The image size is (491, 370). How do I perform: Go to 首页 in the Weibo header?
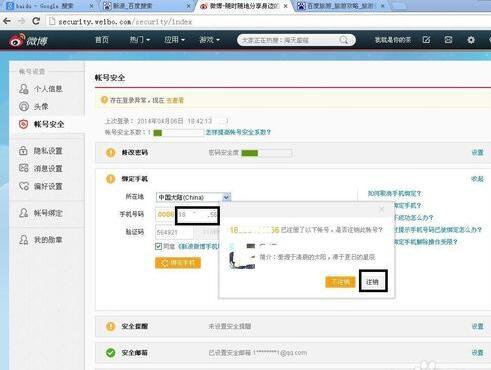tap(102, 40)
